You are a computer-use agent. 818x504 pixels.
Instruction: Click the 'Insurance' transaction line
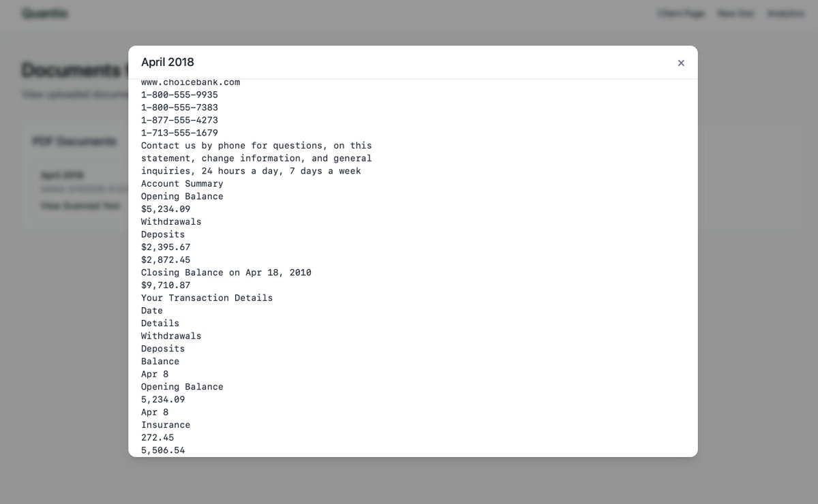(x=166, y=425)
